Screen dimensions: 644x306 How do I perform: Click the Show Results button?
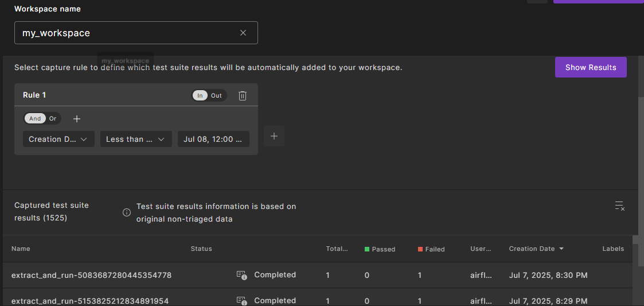pyautogui.click(x=591, y=67)
